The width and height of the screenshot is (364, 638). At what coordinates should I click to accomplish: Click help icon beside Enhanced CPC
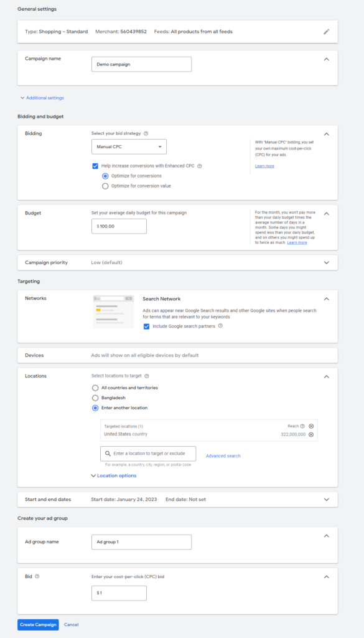pyautogui.click(x=200, y=166)
